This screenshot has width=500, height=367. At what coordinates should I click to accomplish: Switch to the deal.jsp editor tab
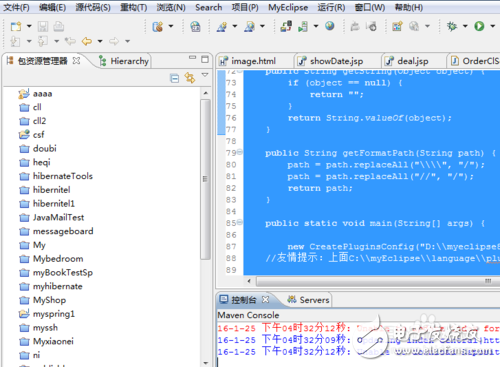[407, 61]
